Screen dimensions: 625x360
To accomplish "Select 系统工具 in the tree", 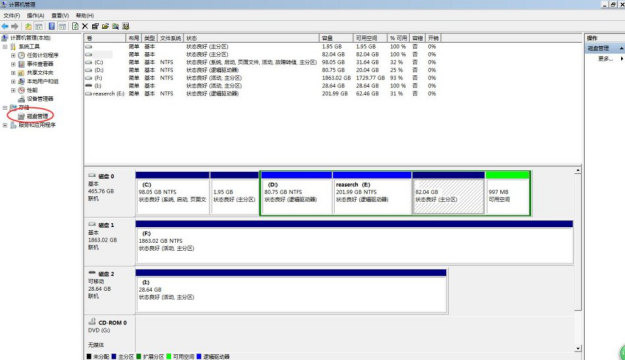I will 29,47.
